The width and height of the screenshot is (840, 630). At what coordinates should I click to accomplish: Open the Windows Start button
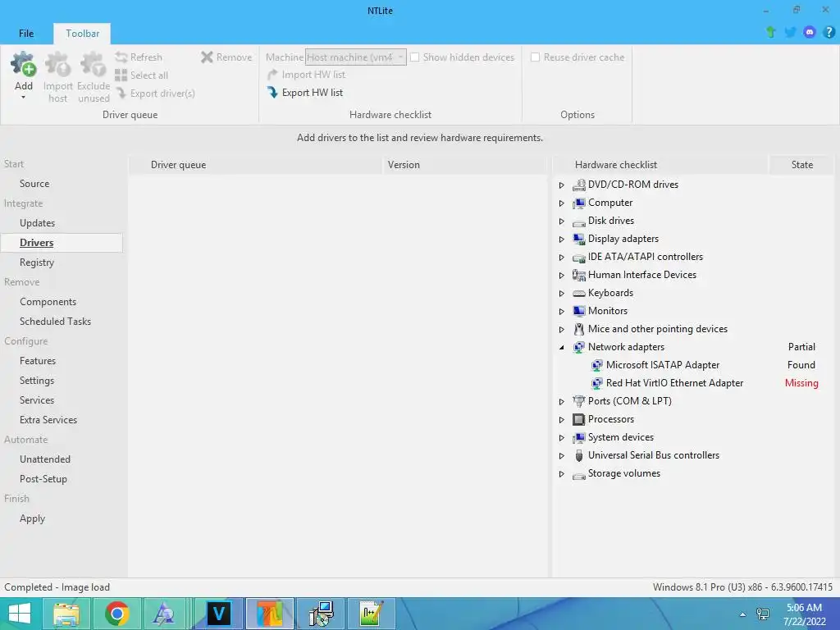(20, 614)
